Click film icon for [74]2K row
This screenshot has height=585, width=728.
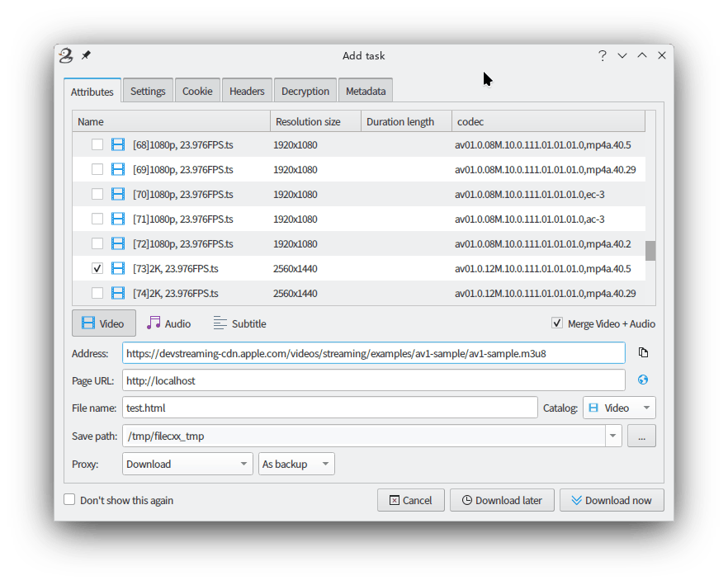point(118,293)
